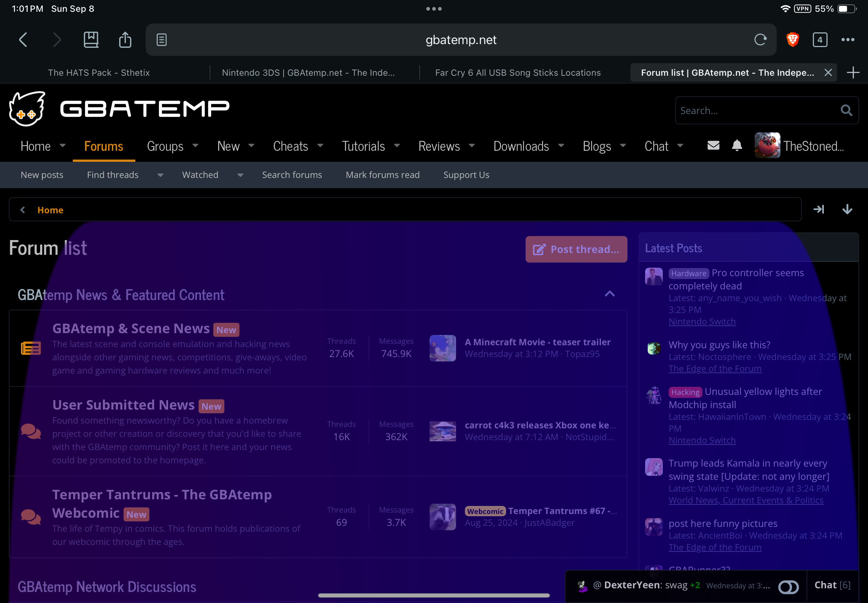This screenshot has height=603, width=868.
Task: Expand the Chat dropdown arrow
Action: tap(680, 146)
